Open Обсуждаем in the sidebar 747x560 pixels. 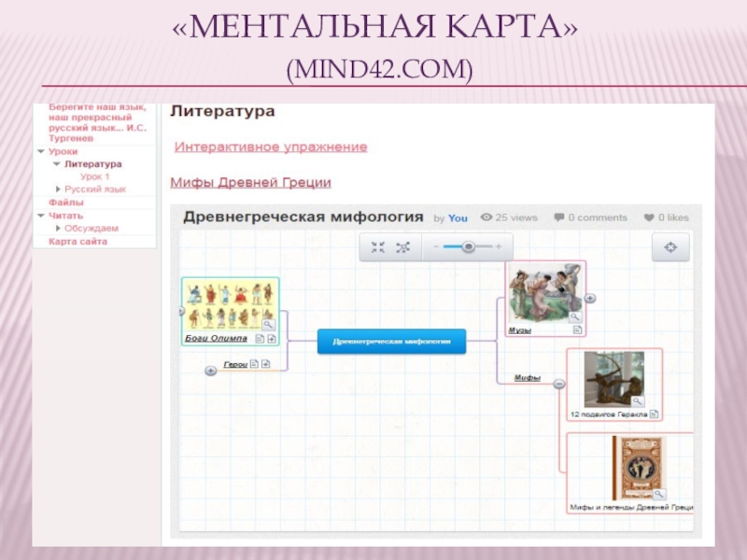(x=92, y=228)
